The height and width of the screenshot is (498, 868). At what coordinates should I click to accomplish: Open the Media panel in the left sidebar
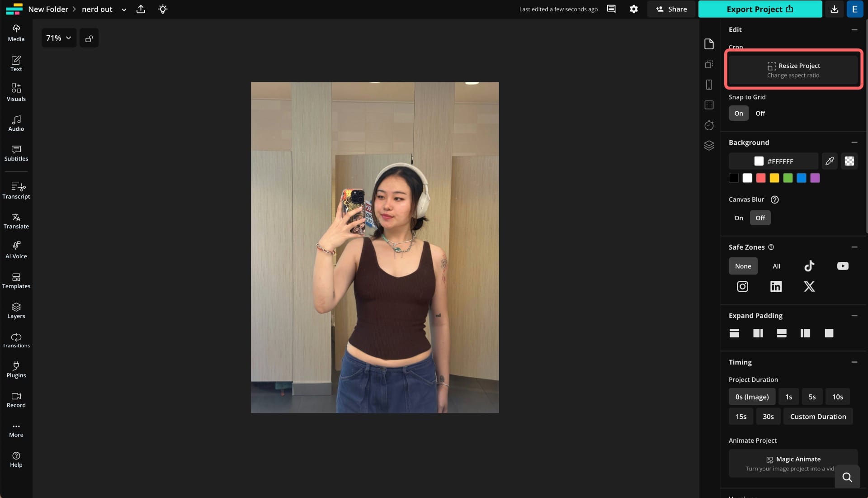tap(16, 33)
